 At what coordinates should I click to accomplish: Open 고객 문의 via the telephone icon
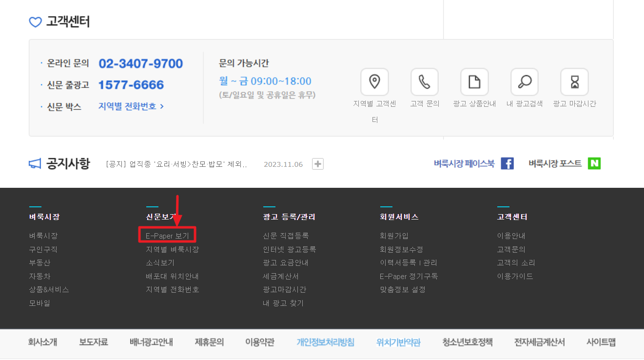pyautogui.click(x=424, y=81)
